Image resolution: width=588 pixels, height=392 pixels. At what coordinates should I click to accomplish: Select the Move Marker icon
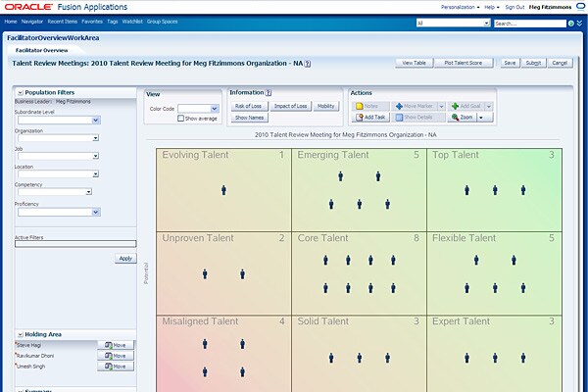coord(399,106)
